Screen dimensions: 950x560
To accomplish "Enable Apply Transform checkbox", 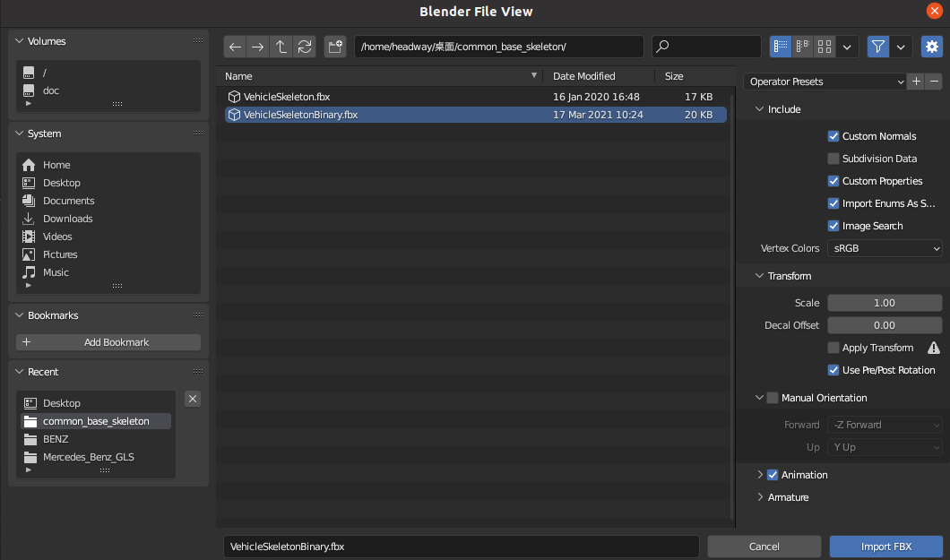I will pyautogui.click(x=833, y=348).
